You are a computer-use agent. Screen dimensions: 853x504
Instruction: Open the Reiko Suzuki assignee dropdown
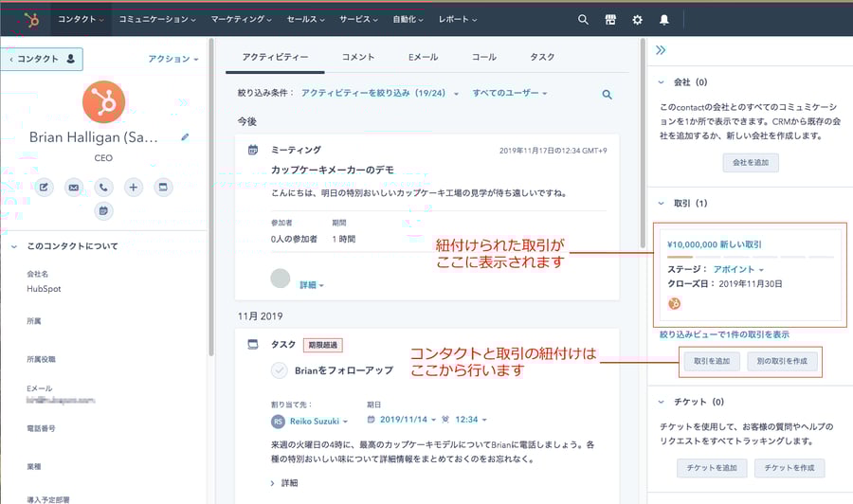pyautogui.click(x=318, y=422)
